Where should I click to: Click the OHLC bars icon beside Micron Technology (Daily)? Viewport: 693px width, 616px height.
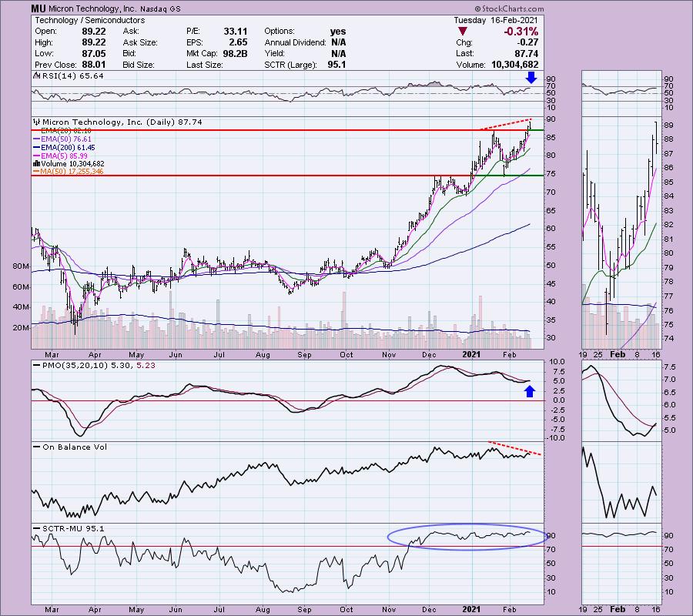pos(37,122)
